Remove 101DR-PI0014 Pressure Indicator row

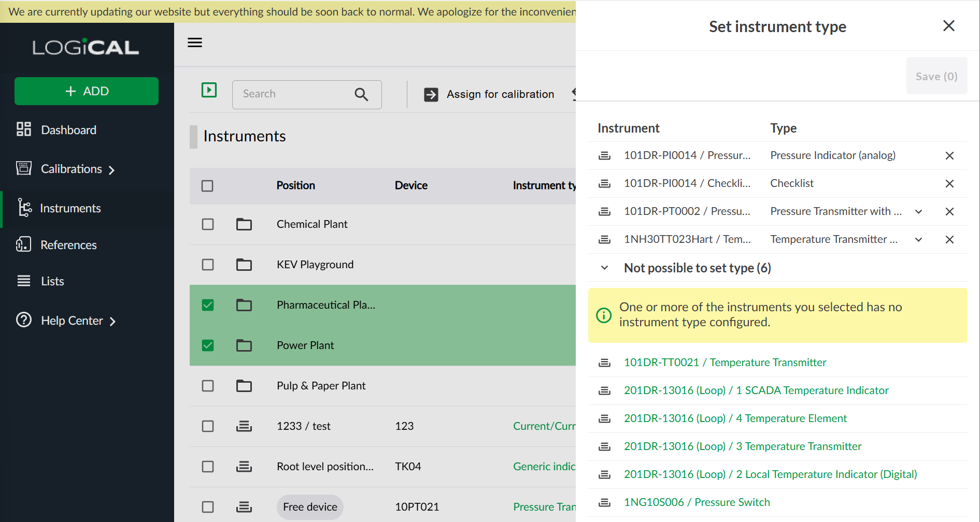(x=949, y=156)
